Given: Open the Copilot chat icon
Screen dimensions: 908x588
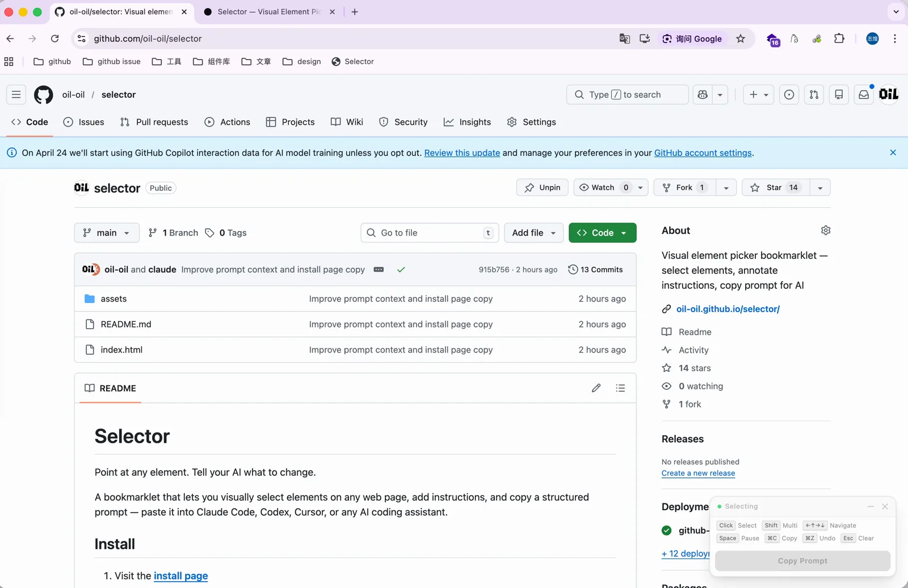Looking at the screenshot, I should click(703, 95).
